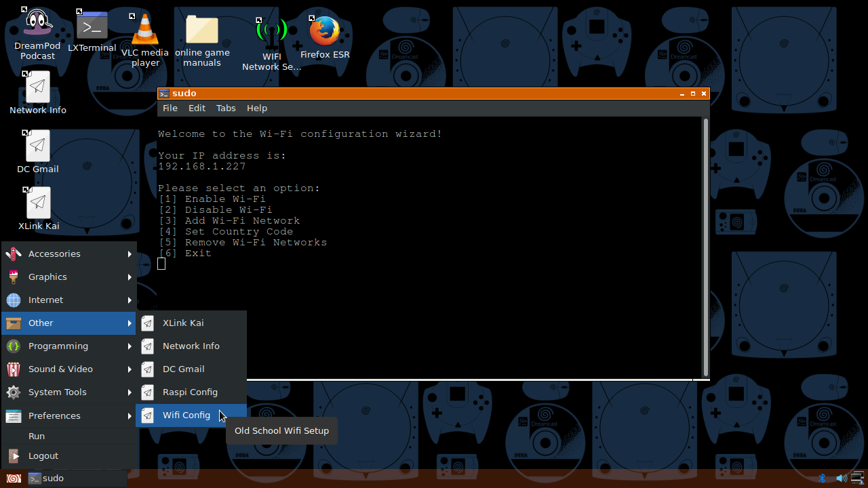Viewport: 868px width, 488px height.
Task: Expand the Internet submenu arrow
Action: coord(130,300)
